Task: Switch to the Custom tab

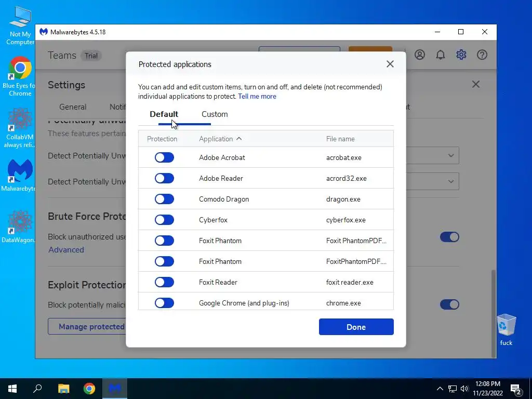Action: coord(215,114)
